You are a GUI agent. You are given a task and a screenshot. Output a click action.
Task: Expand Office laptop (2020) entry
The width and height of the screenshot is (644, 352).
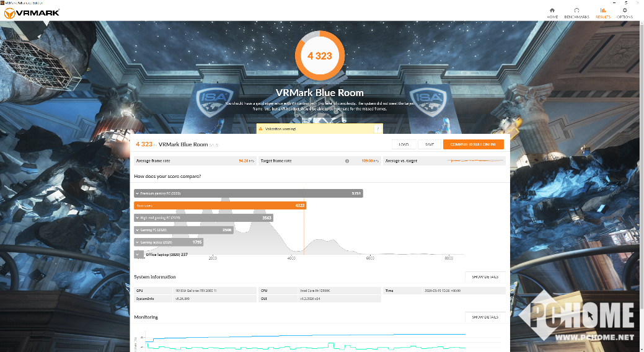pyautogui.click(x=138, y=255)
